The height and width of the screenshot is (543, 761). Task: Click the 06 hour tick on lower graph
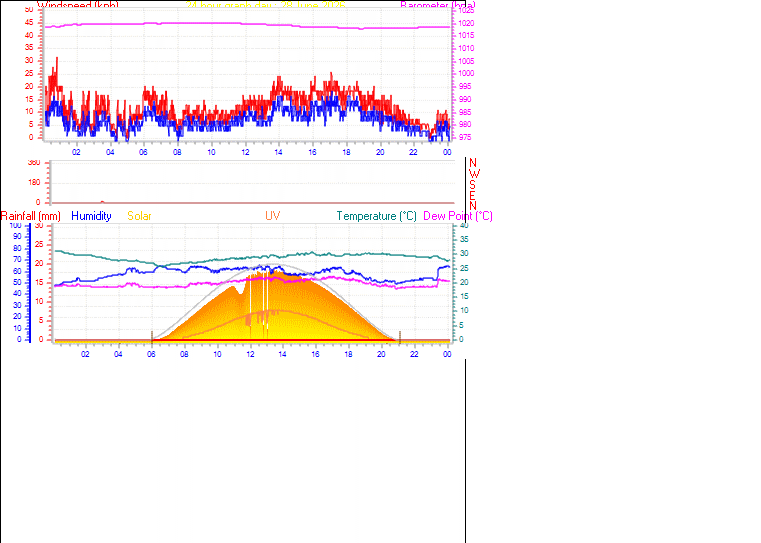[151, 354]
